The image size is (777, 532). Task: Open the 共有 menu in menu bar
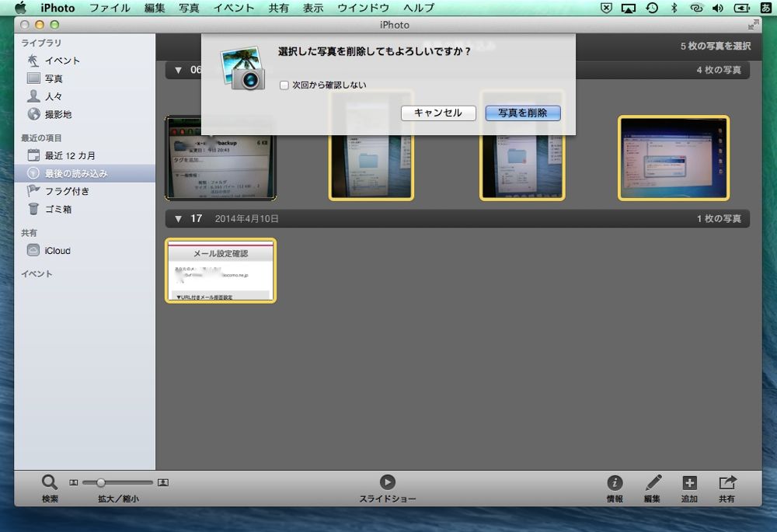click(278, 8)
